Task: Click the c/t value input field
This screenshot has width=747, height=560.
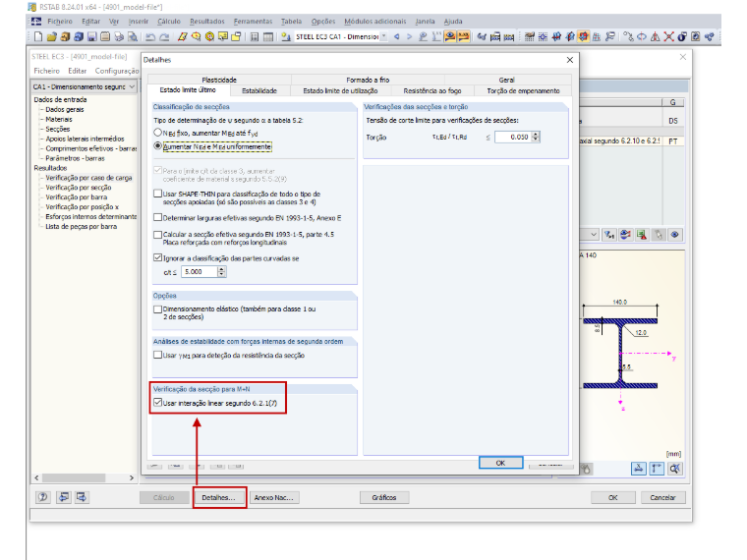Action: pyautogui.click(x=200, y=271)
